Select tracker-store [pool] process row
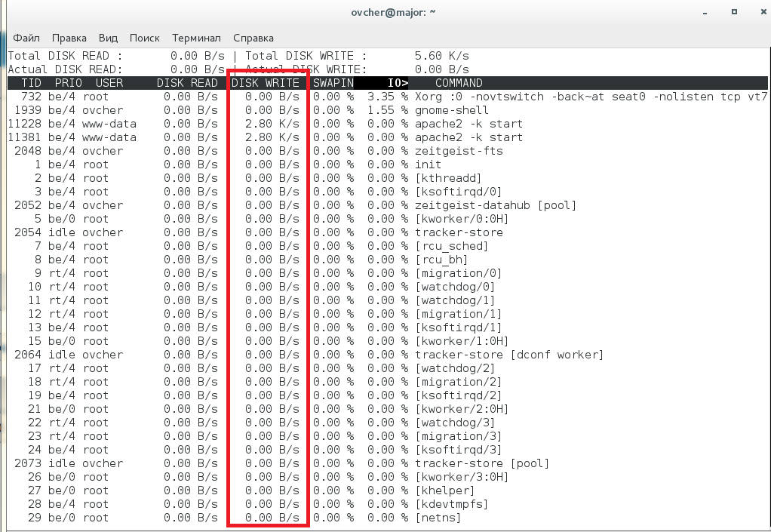 pos(388,464)
